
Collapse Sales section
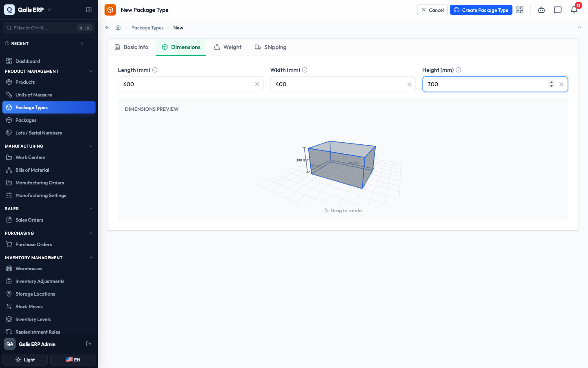click(x=91, y=209)
